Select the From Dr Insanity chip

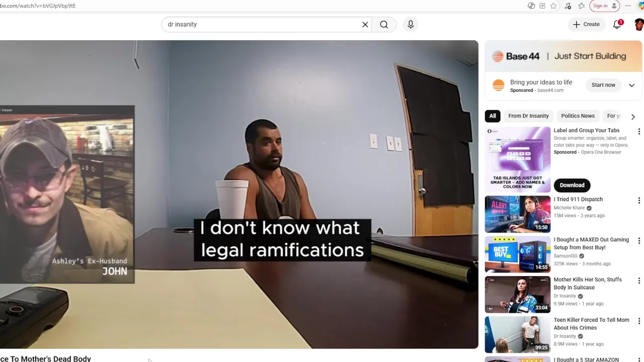tap(528, 116)
